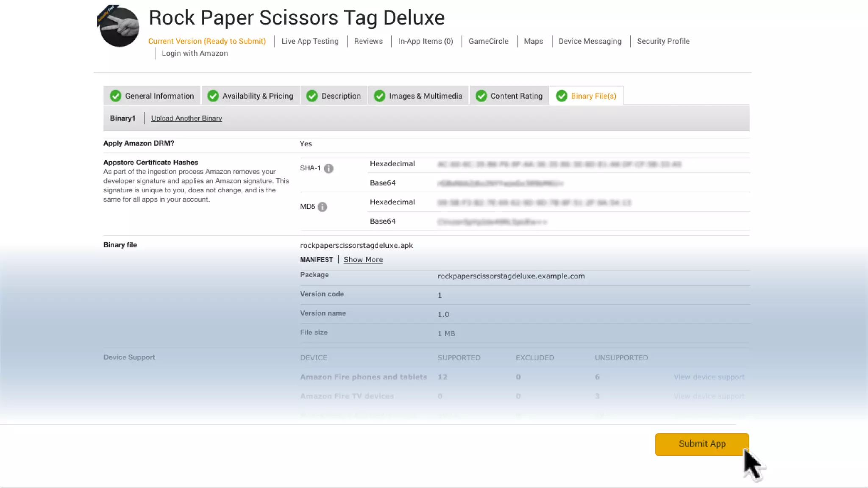The width and height of the screenshot is (868, 488).
Task: Open the General Information tab
Action: pos(159,96)
